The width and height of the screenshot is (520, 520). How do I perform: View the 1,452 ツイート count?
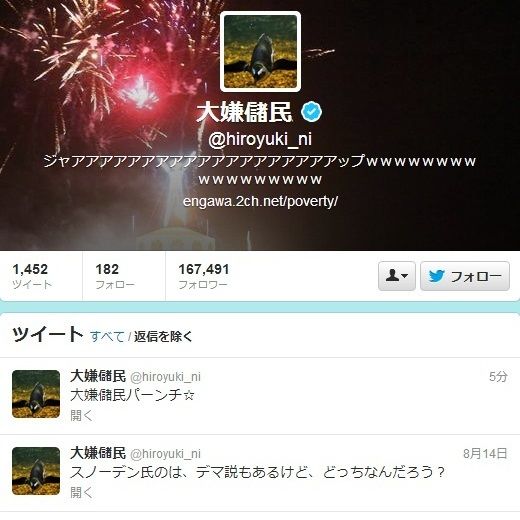pos(32,276)
